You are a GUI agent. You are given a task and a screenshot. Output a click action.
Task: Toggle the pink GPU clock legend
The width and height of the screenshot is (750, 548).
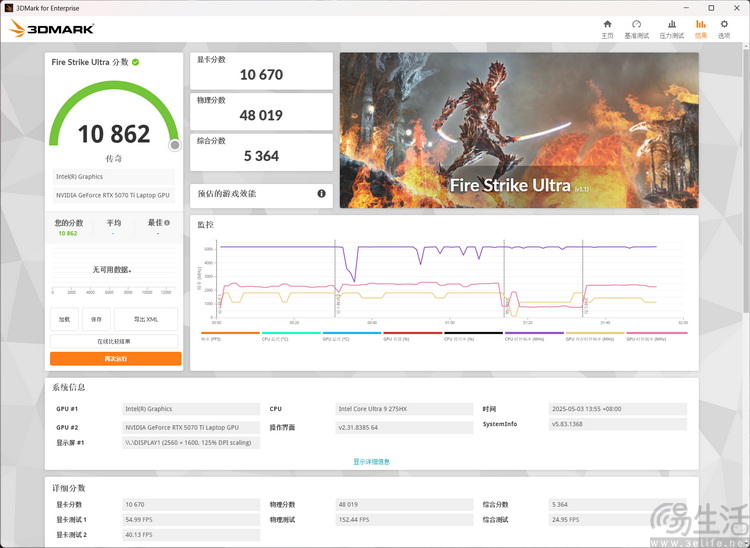(657, 333)
